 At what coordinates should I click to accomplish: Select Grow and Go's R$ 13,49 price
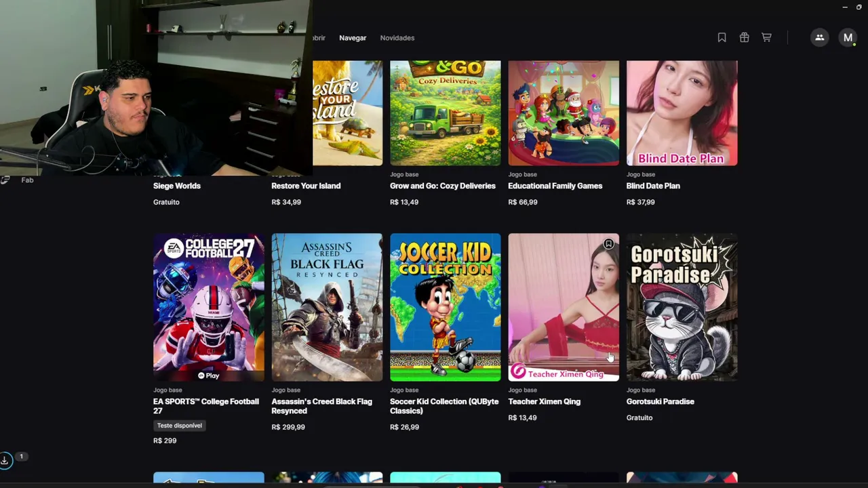point(404,202)
